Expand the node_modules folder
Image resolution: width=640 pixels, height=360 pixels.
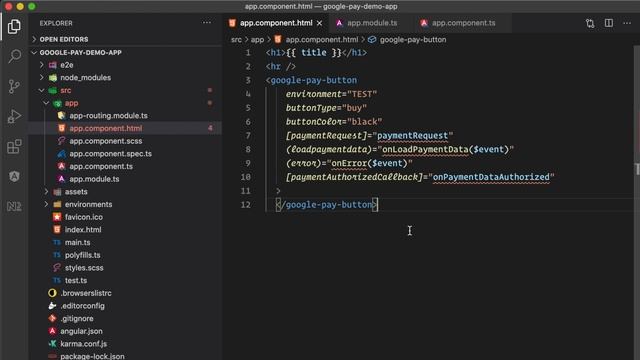click(85, 78)
